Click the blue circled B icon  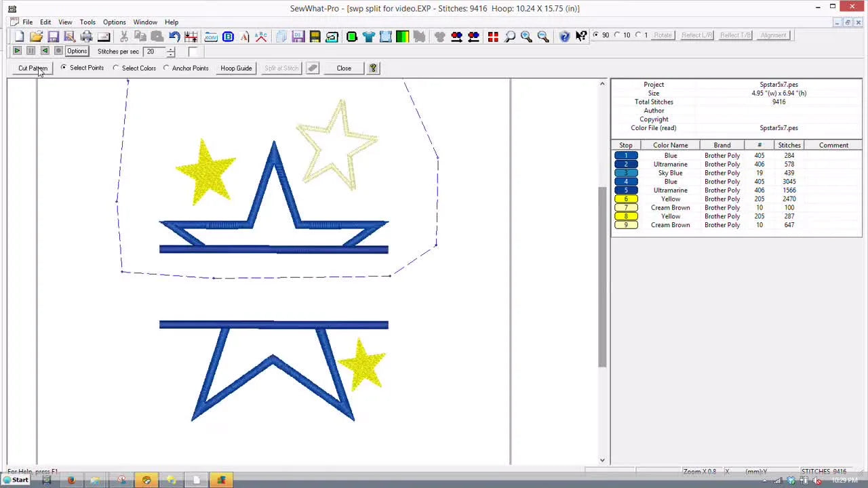tap(228, 36)
